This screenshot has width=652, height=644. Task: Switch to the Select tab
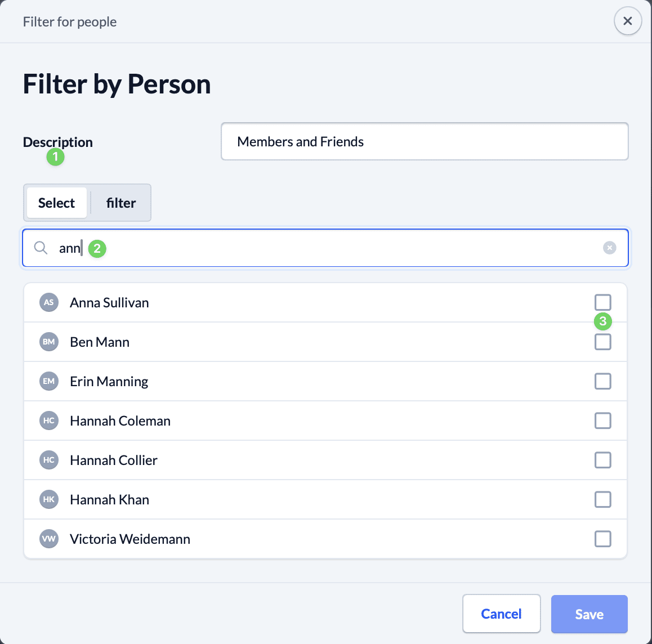tap(56, 203)
